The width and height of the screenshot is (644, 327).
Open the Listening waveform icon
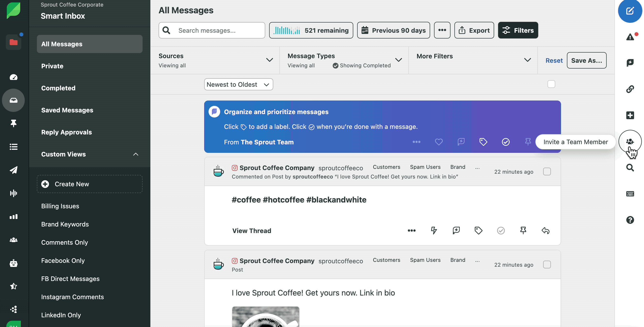click(14, 193)
